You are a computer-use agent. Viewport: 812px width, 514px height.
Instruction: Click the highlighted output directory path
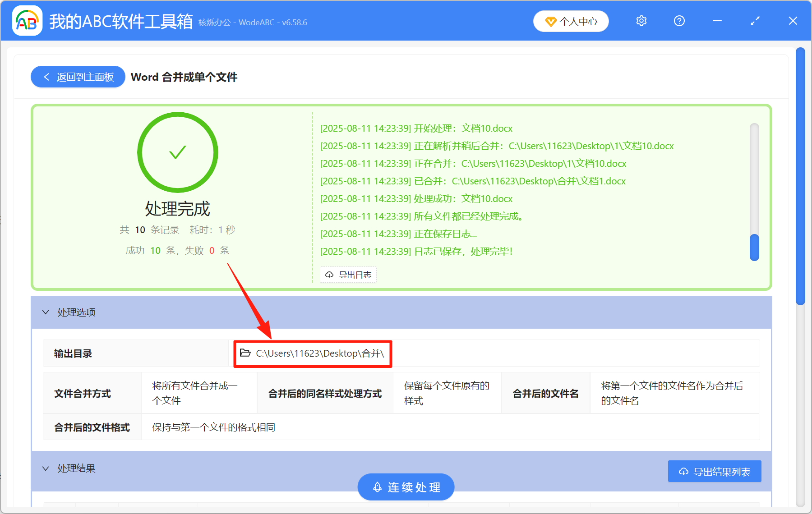click(319, 353)
